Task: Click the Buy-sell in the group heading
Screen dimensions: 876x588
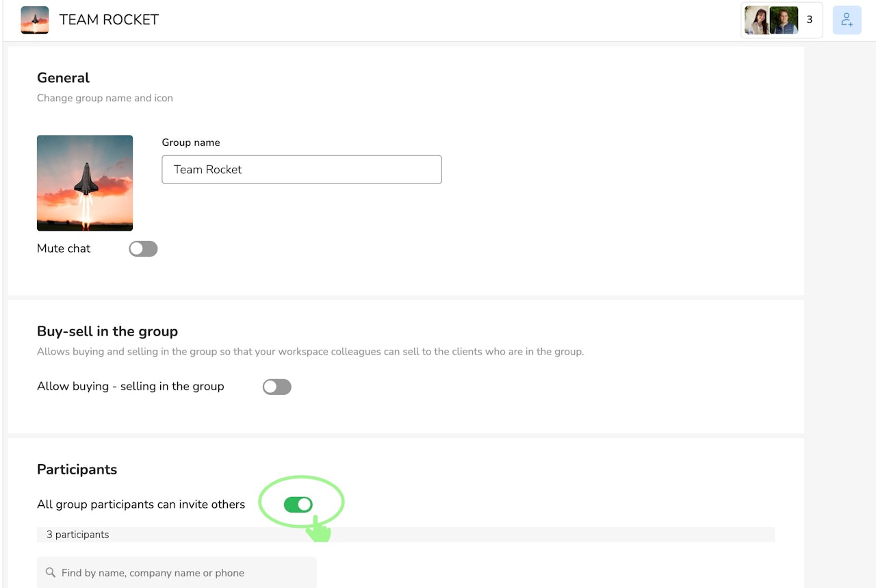Action: tap(107, 331)
